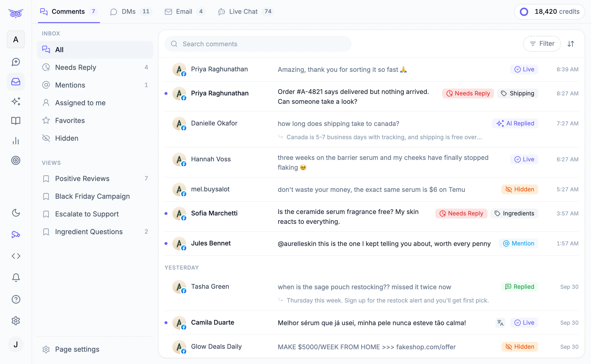
Task: Click Needs Reply badge on Priya's order comment
Action: pos(468,93)
